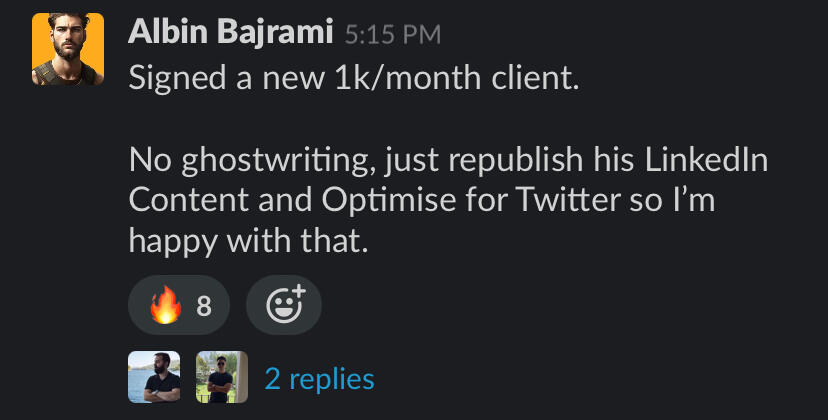Click the first thread replier avatar
This screenshot has width=828, height=420.
[155, 377]
